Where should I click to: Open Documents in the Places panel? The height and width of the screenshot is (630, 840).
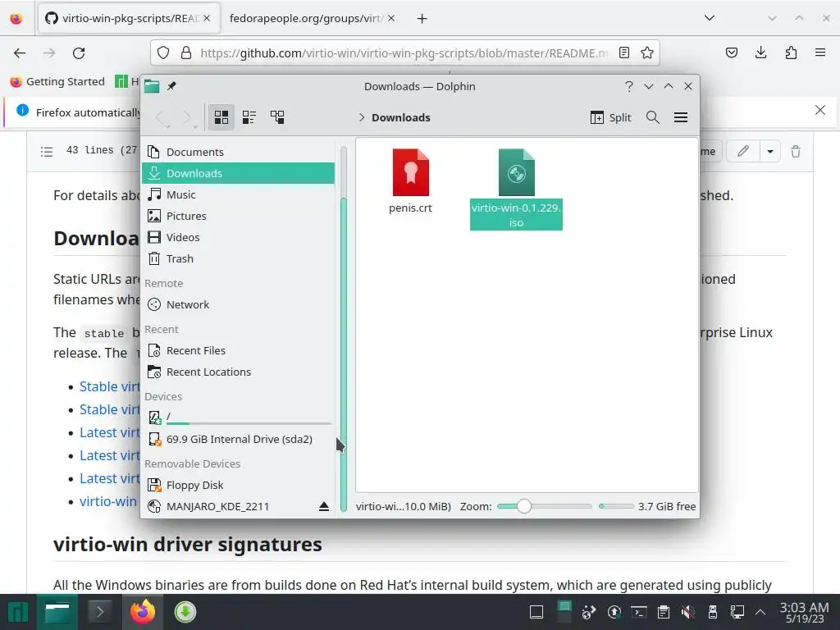[239, 152]
